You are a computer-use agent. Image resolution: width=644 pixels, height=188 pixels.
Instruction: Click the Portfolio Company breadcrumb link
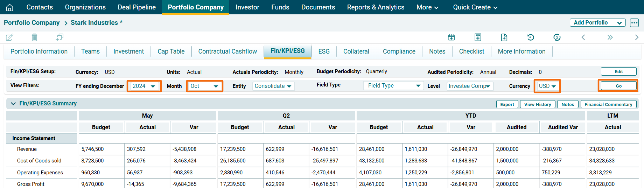32,23
